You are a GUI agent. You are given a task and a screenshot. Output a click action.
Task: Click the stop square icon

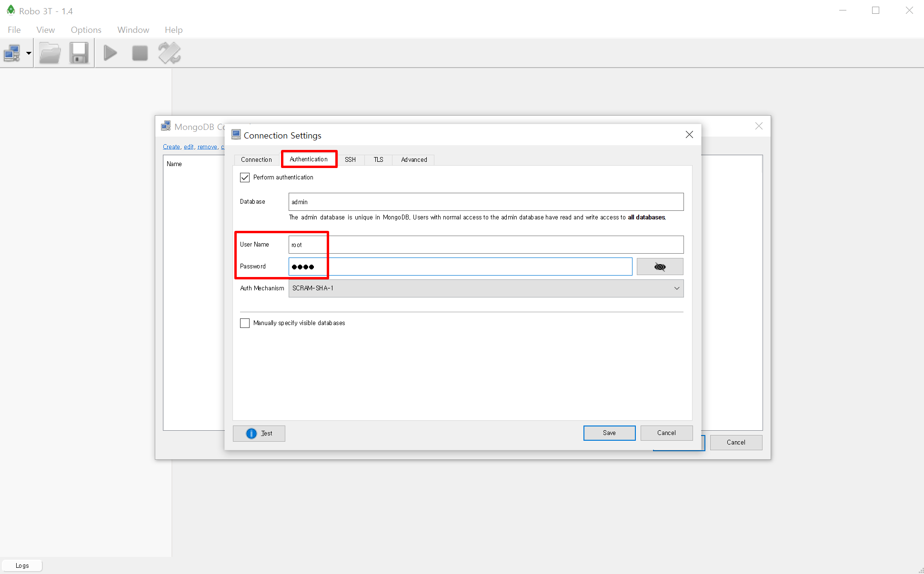pos(140,53)
